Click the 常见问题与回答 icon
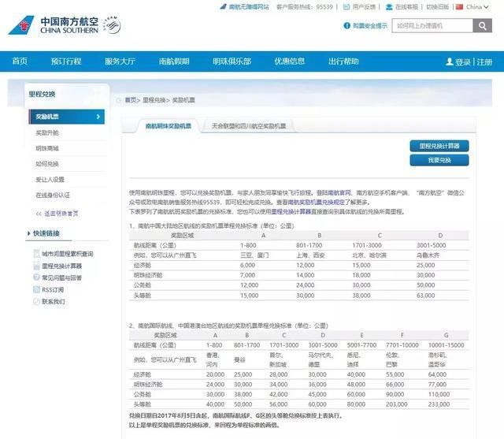The image size is (504, 439). (37, 277)
